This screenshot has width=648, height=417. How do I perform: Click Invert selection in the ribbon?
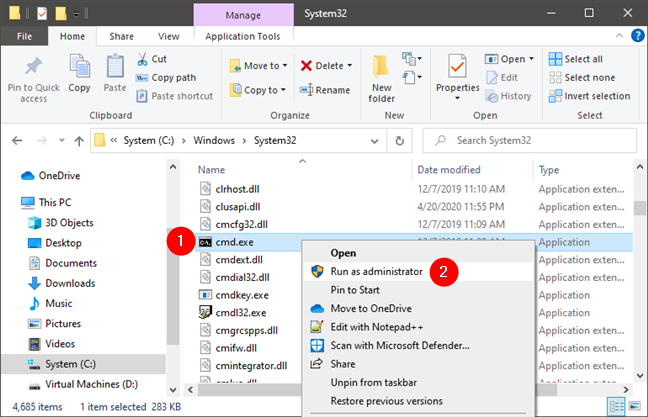[589, 96]
